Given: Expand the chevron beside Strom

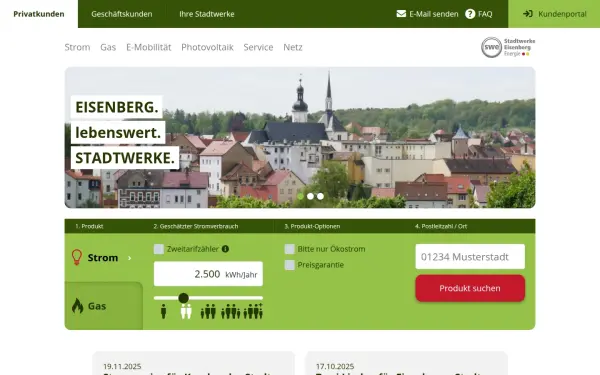Looking at the screenshot, I should pos(130,258).
